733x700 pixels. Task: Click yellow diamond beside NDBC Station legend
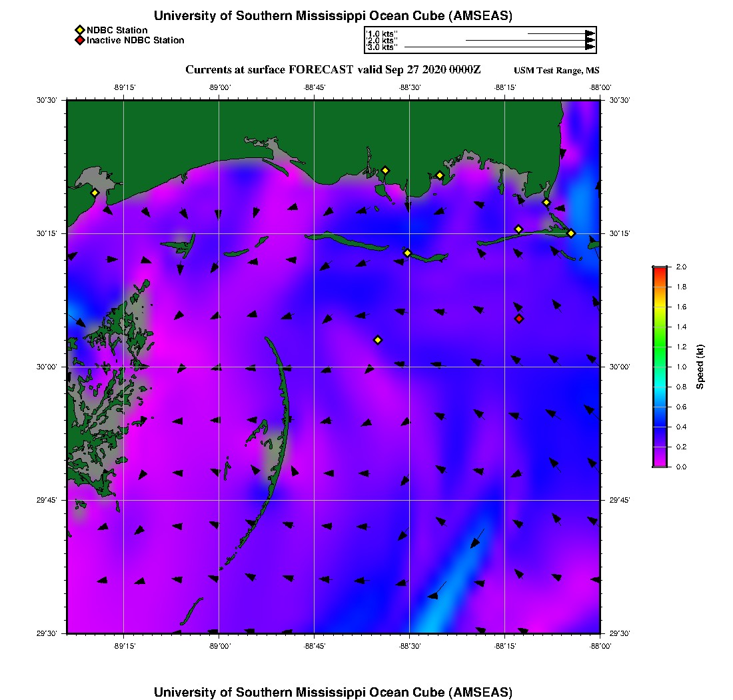pyautogui.click(x=79, y=30)
